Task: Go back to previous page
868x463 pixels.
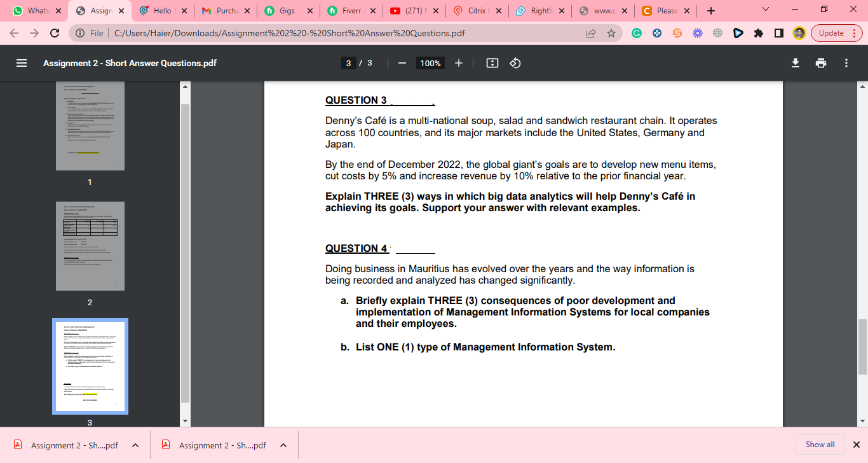Action: (x=15, y=33)
